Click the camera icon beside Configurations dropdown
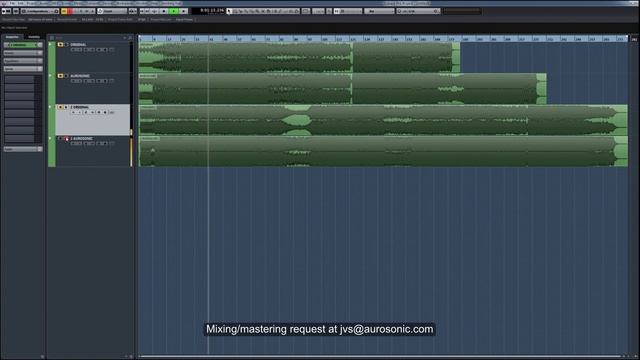Viewport: 640px width, 360px height. [x=56, y=11]
